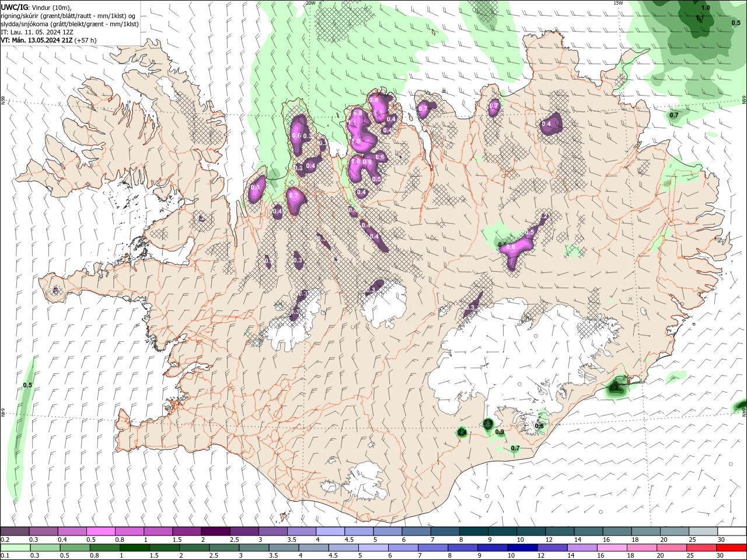
Task: Click the darkest green 1 swatch, lower legend row
Action: [134, 548]
